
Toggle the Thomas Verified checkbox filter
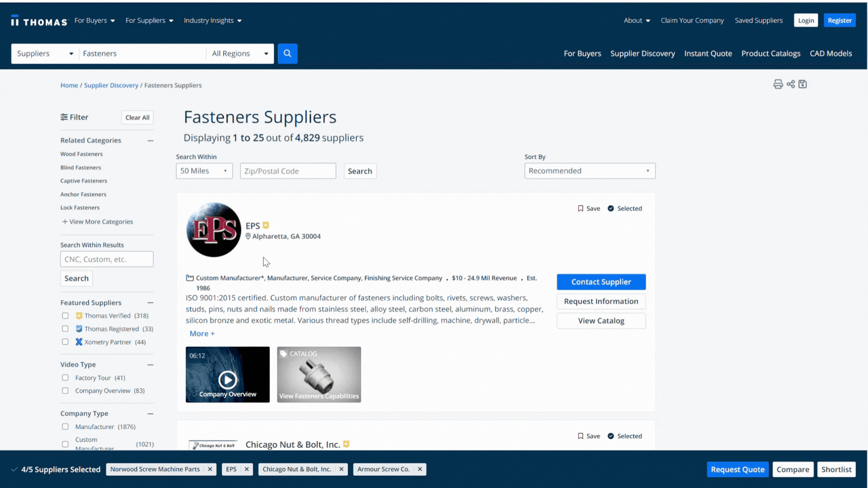click(64, 315)
